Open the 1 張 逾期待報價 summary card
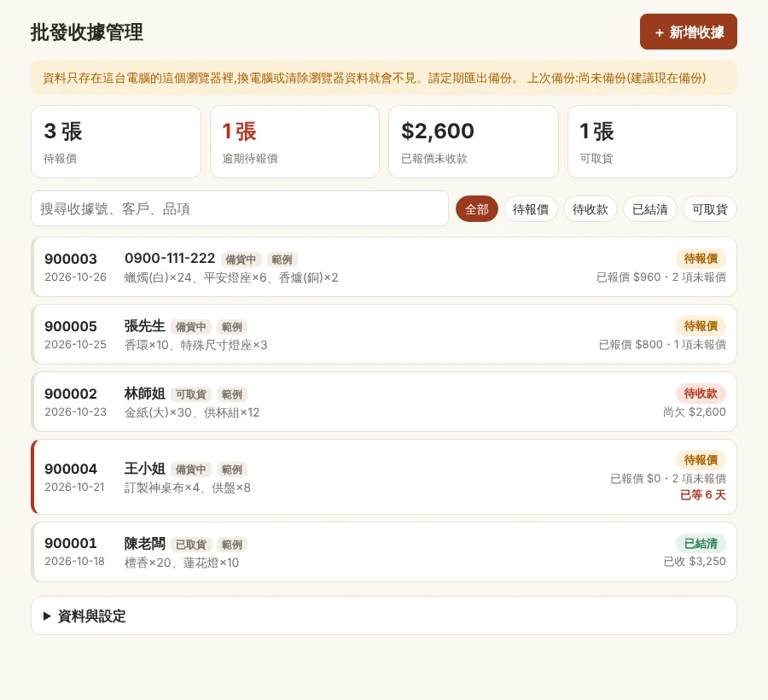This screenshot has height=700, width=768. point(295,142)
